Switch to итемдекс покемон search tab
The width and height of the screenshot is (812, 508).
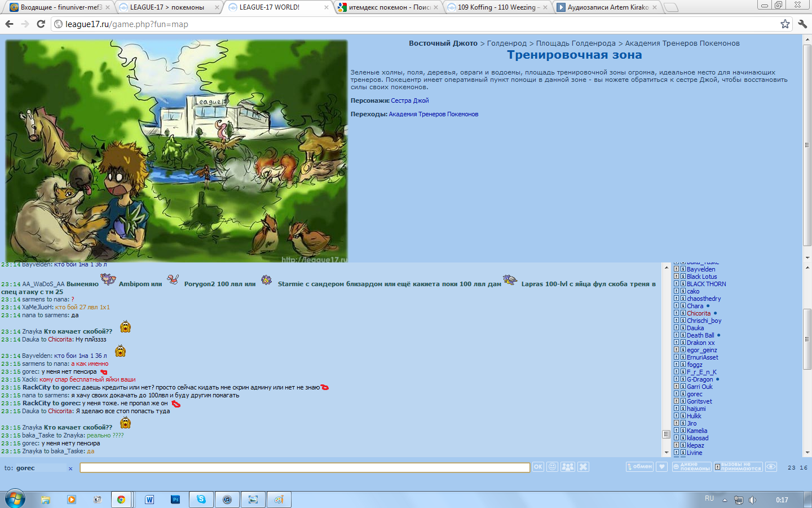point(388,7)
